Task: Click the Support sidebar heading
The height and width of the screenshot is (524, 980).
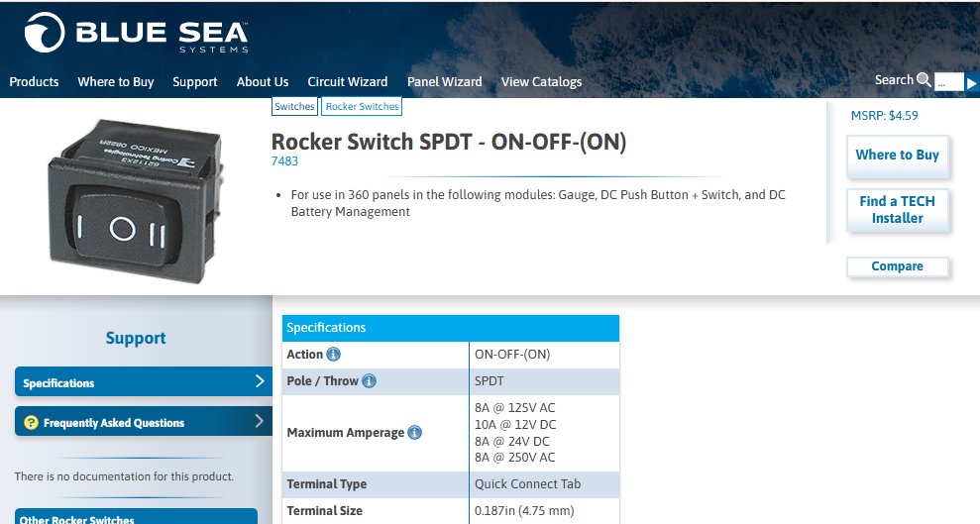Action: (x=136, y=338)
